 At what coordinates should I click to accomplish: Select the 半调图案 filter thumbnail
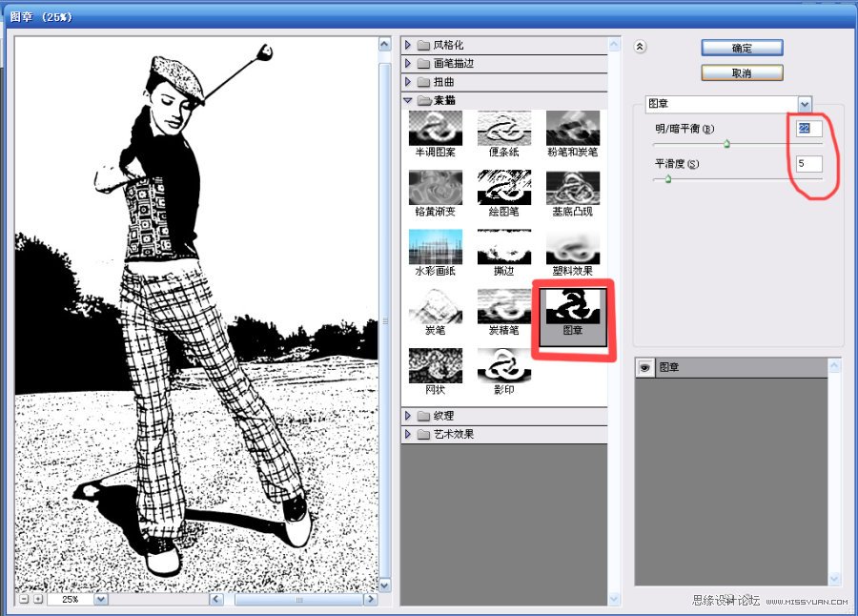click(435, 128)
